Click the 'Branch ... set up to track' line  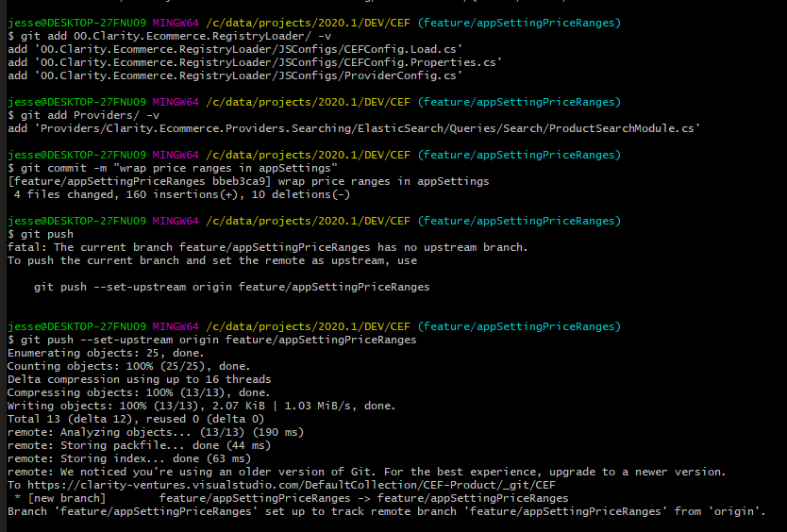click(387, 511)
